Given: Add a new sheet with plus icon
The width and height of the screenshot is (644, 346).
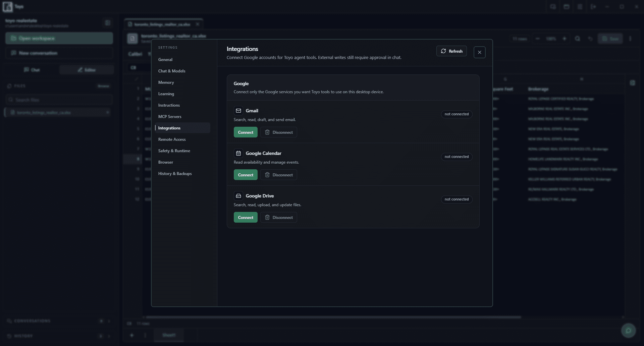Looking at the screenshot, I should [x=132, y=335].
